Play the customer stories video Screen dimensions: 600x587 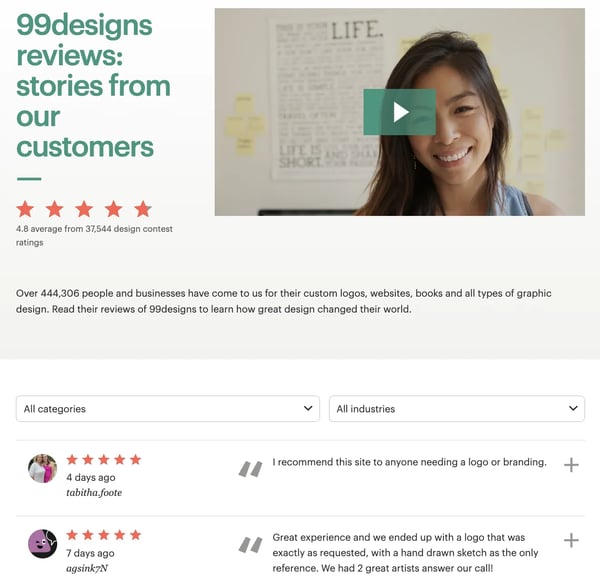coord(399,112)
